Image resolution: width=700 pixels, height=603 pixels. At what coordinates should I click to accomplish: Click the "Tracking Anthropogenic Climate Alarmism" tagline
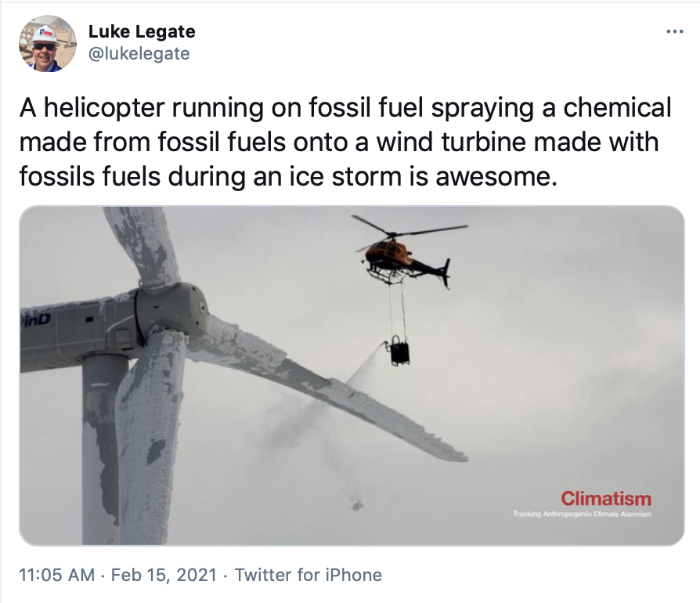[582, 514]
